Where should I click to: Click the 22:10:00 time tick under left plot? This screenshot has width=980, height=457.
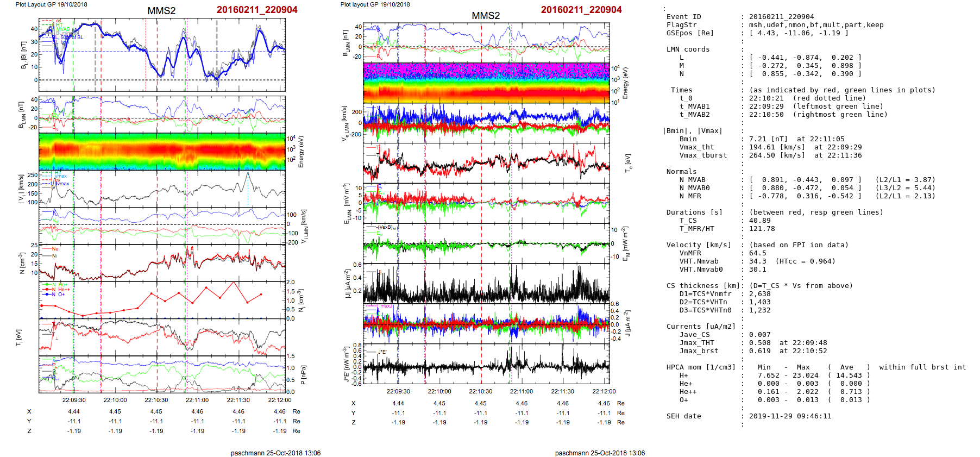[x=115, y=400]
